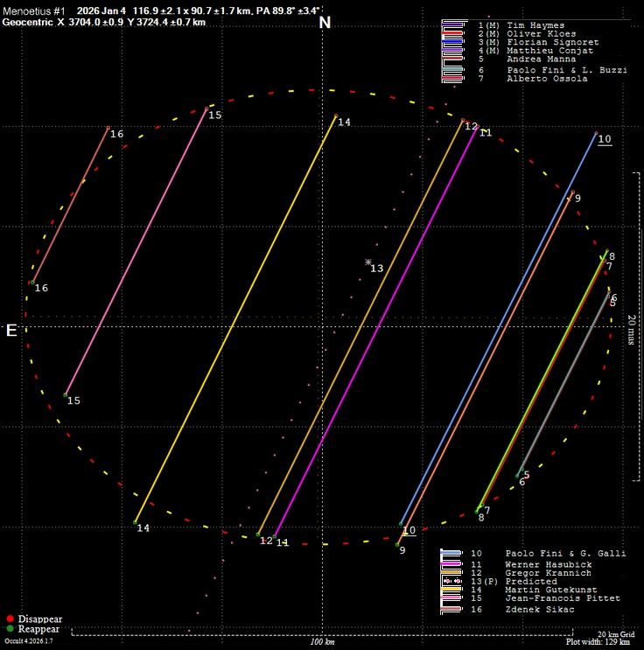Click the 20 mas vertical scale label
The height and width of the screenshot is (650, 644).
631,331
